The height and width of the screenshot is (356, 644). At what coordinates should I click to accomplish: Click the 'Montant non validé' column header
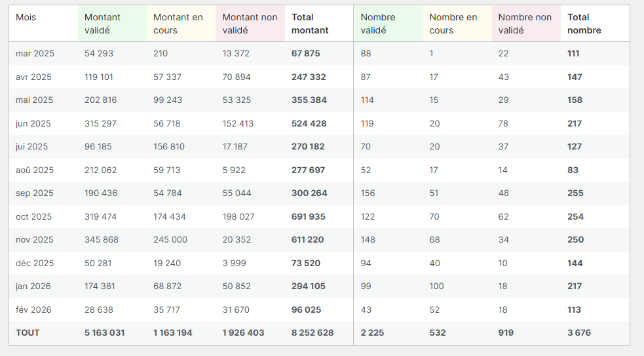250,24
